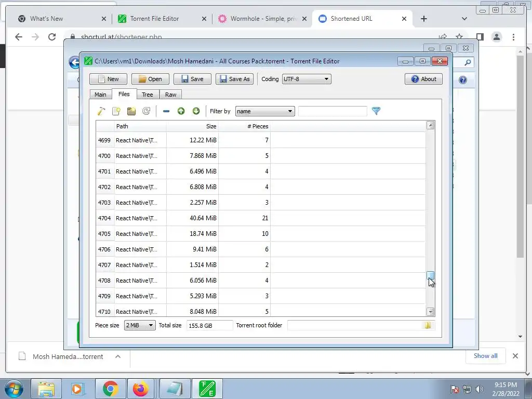The width and height of the screenshot is (532, 399).
Task: Click the blue help icon in background window
Action: click(462, 79)
